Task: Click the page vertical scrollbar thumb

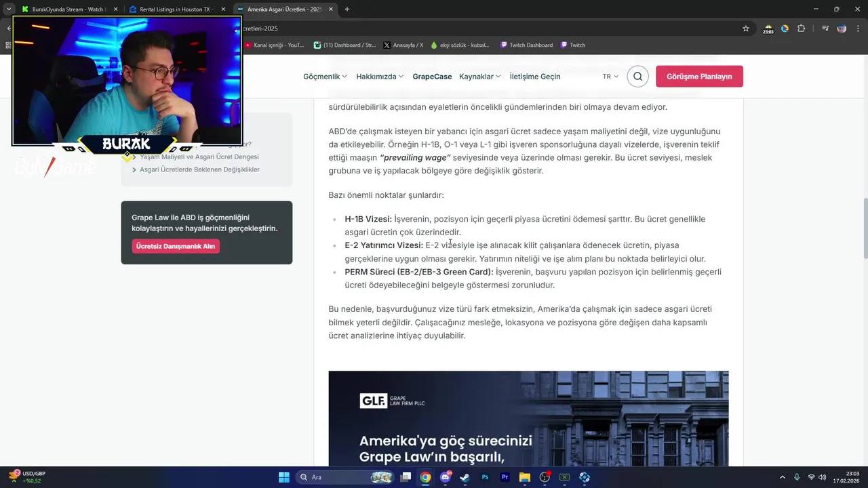Action: 865,228
